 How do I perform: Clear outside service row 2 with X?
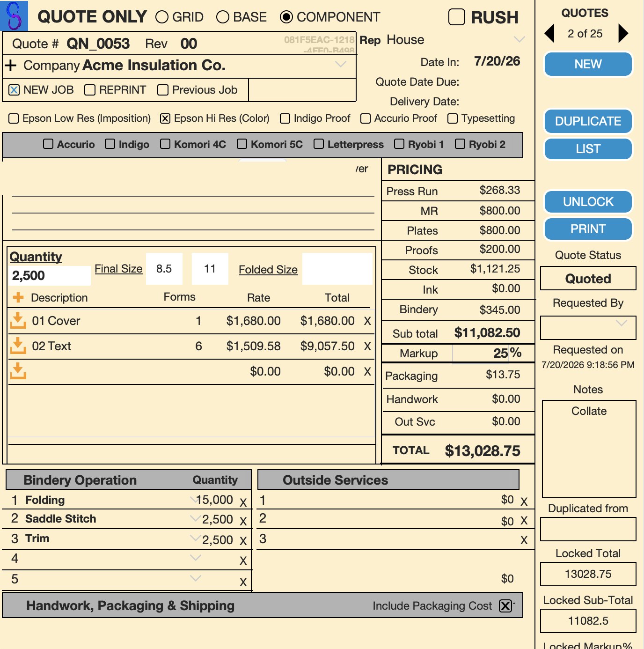(x=524, y=521)
